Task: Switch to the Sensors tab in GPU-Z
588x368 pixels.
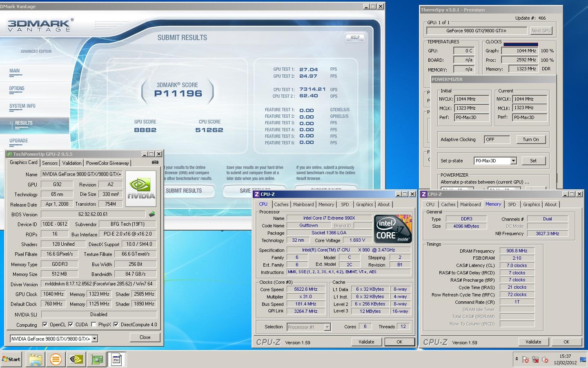Action: pos(50,163)
